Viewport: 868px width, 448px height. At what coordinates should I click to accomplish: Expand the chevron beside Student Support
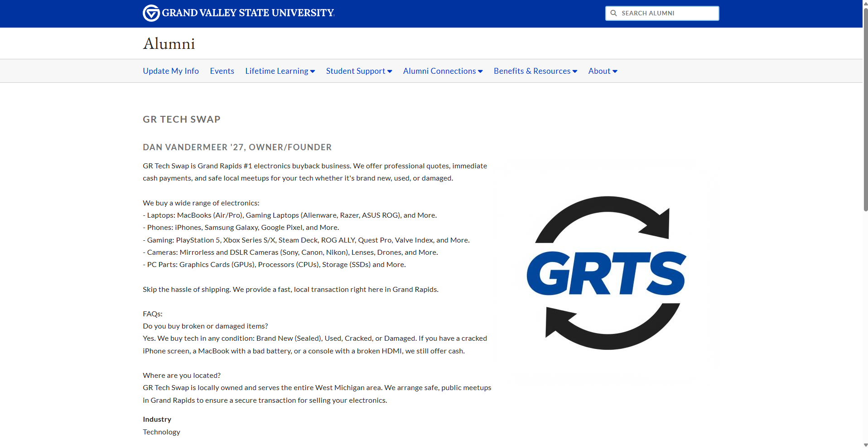[x=390, y=71]
